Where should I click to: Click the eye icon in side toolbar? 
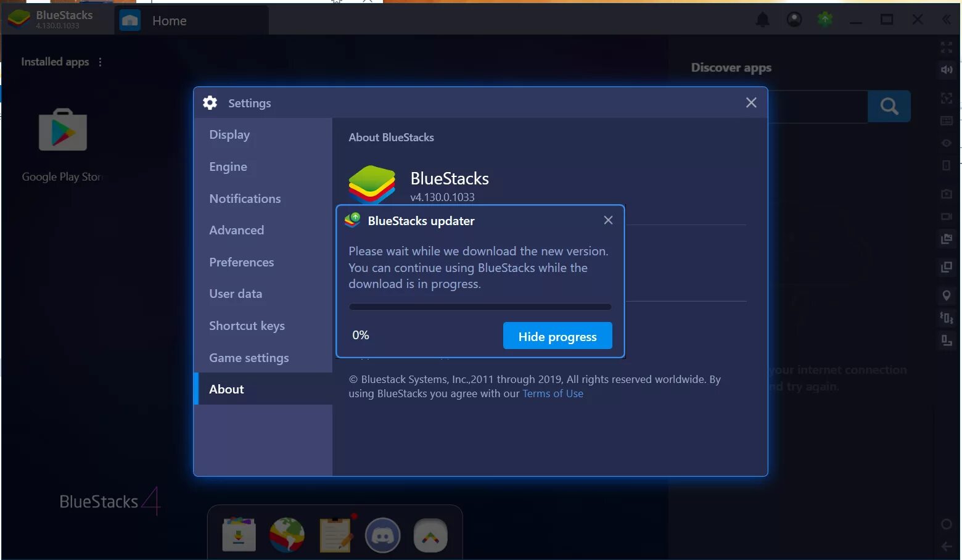point(947,143)
